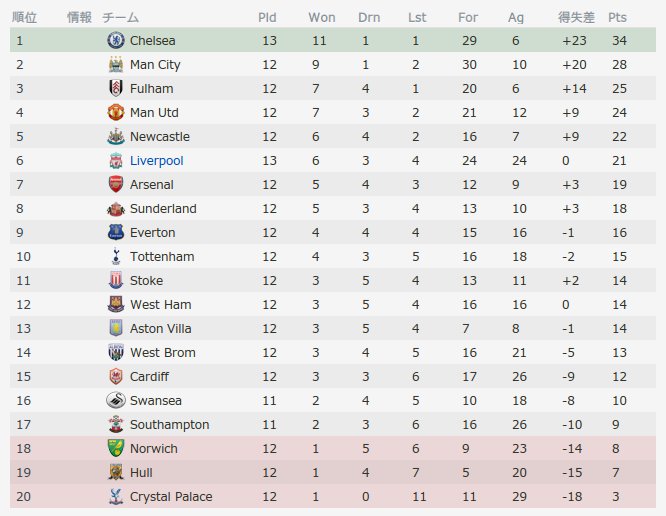Sort table by Won column header
This screenshot has width=666, height=516.
pos(322,17)
